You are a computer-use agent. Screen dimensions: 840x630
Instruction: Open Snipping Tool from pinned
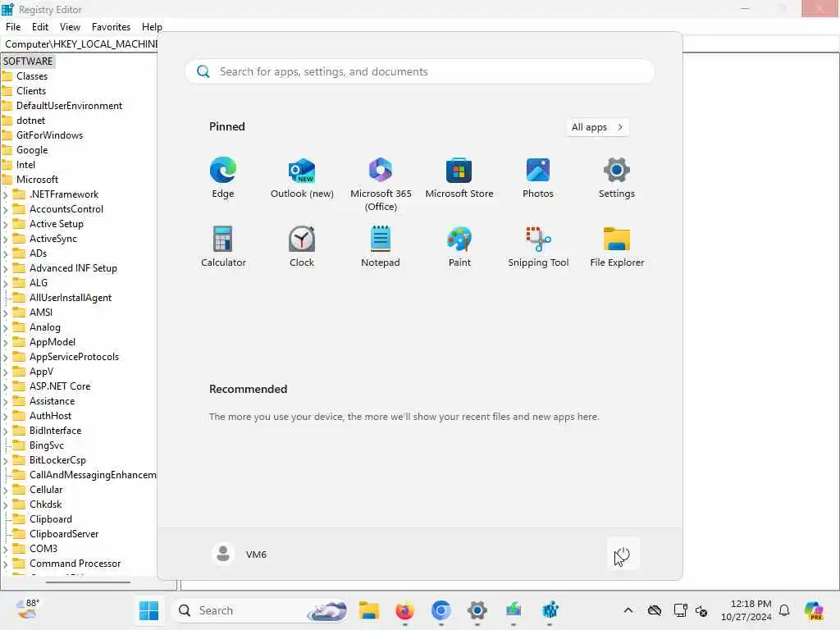tap(538, 246)
